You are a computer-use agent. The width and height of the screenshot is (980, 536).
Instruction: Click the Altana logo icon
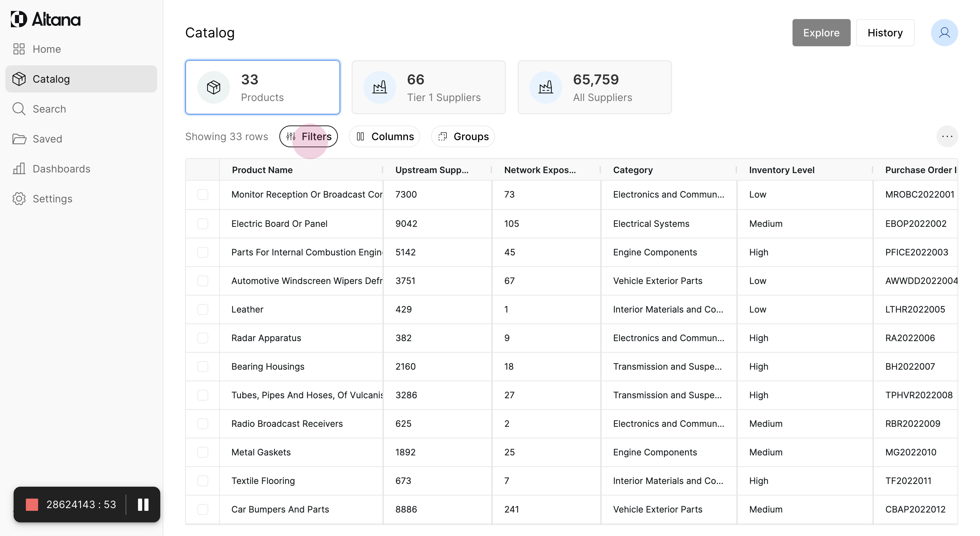tap(19, 19)
